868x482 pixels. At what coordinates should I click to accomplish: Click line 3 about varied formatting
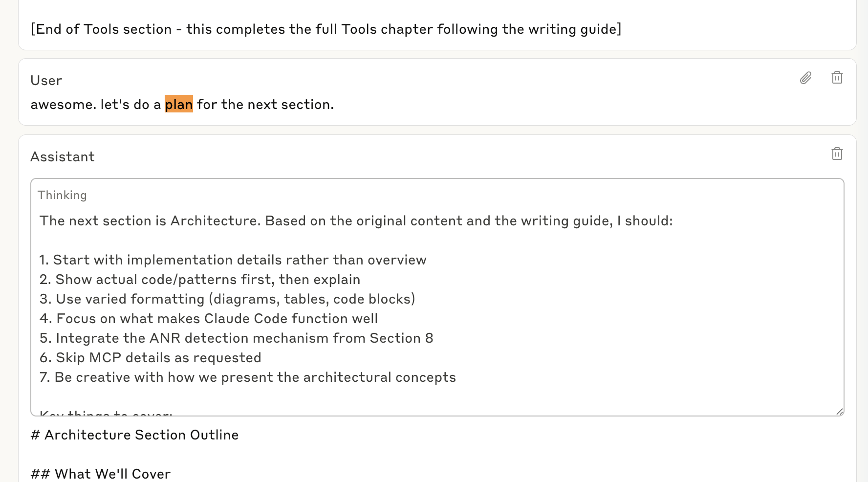226,299
